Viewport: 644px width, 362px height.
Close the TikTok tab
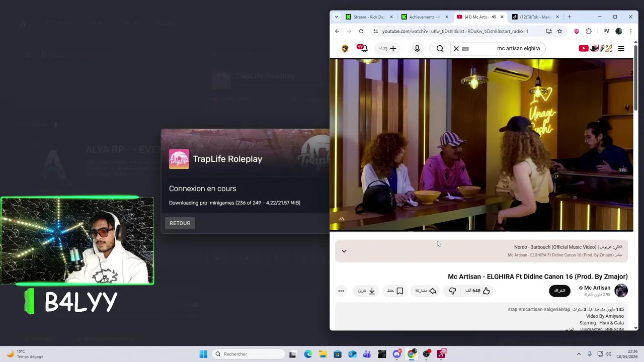557,17
